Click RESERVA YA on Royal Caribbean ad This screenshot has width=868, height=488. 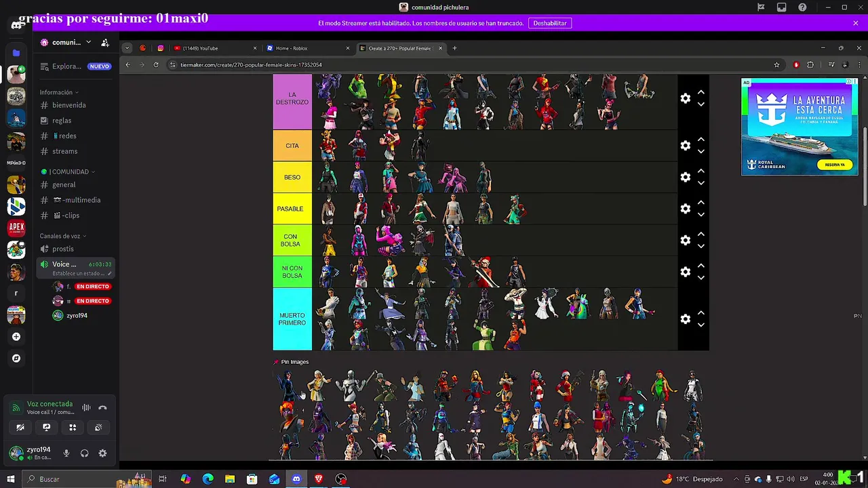pyautogui.click(x=835, y=165)
